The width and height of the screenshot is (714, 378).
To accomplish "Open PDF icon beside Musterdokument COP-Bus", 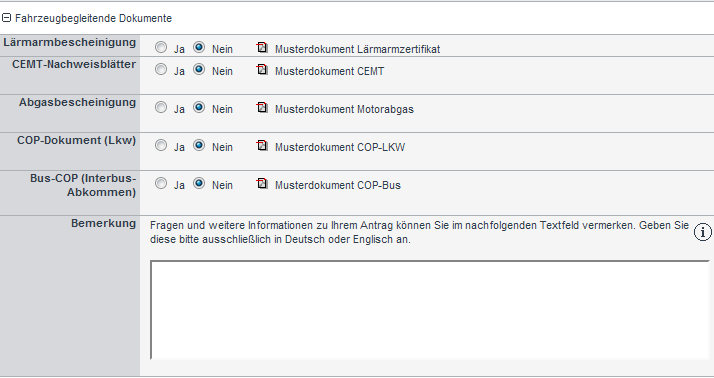I will (262, 184).
